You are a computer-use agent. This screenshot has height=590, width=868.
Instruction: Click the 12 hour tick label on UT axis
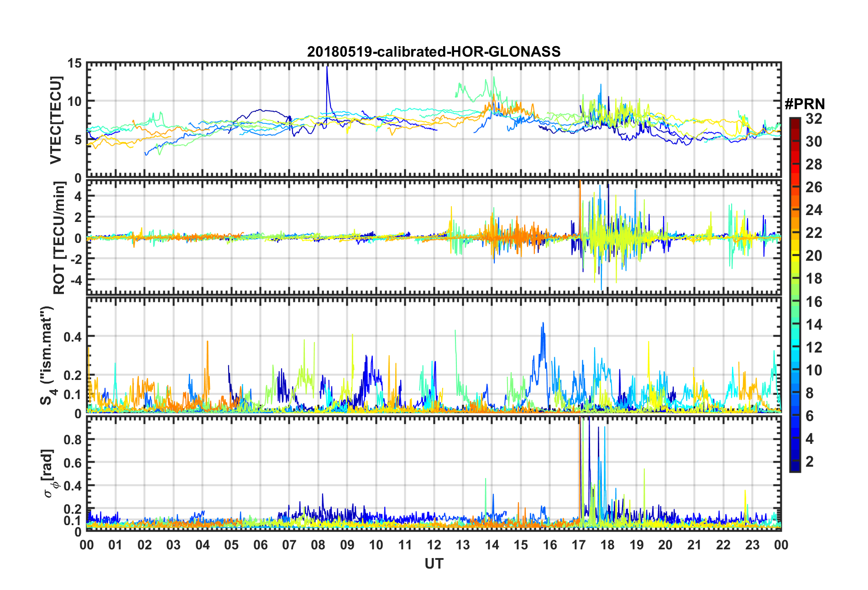434,545
